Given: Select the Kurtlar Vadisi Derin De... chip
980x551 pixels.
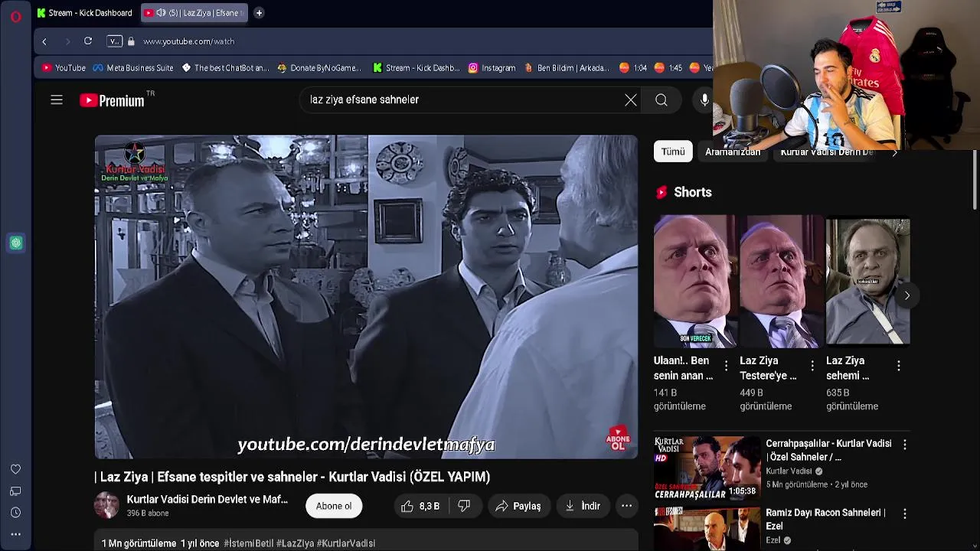Looking at the screenshot, I should click(x=826, y=152).
